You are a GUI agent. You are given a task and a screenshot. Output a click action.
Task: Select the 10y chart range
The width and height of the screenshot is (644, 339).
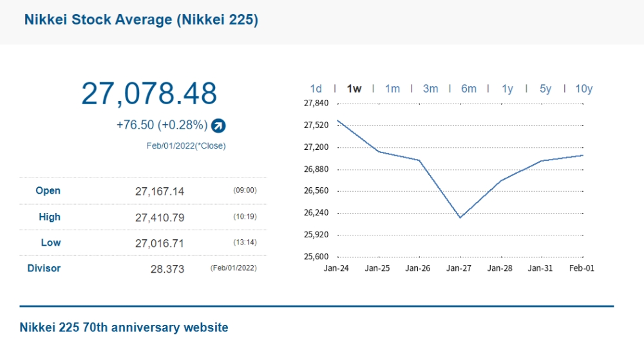583,89
